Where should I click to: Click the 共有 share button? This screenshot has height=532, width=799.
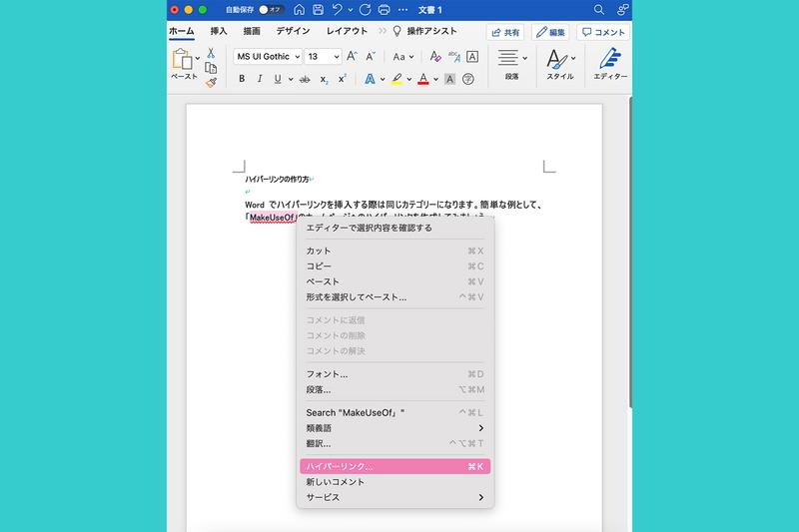[505, 32]
